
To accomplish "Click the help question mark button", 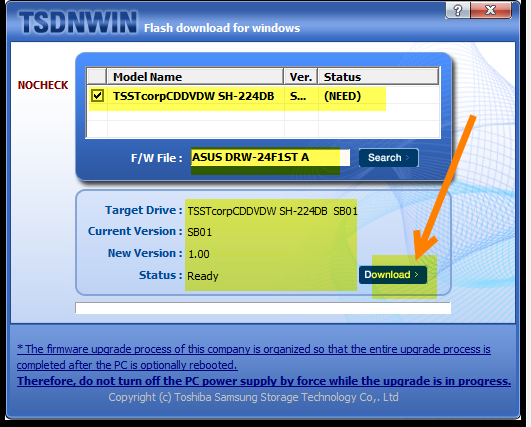I will tap(458, 10).
